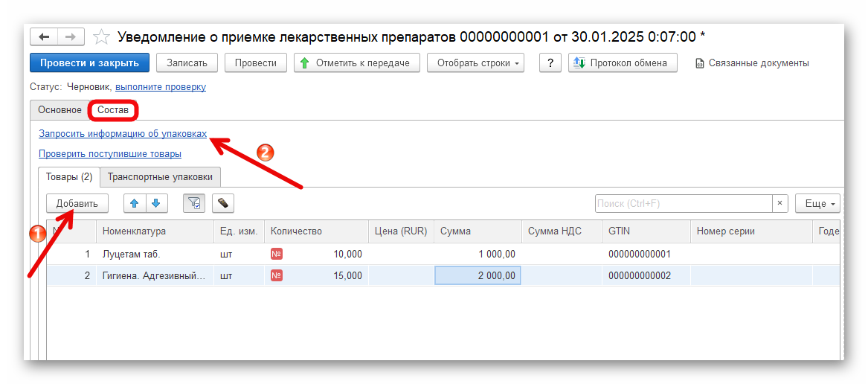Focus the Поиск (Ctrl+F) search field
Viewport: 868px width, 384px height.
[x=684, y=203]
